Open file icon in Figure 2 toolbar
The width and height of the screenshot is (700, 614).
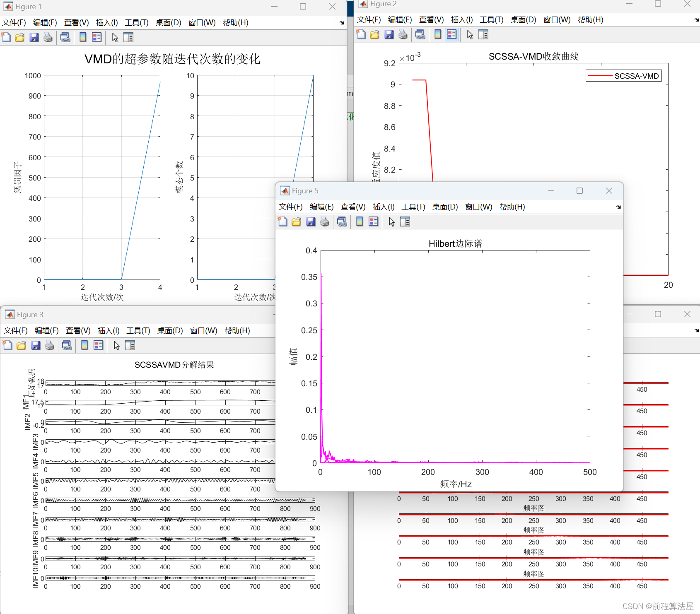coord(375,35)
